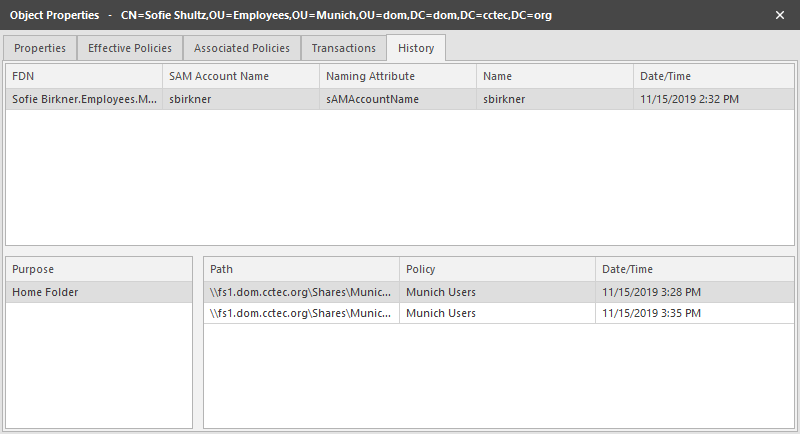Click the History tab
Image resolution: width=800 pixels, height=434 pixels.
tap(417, 48)
